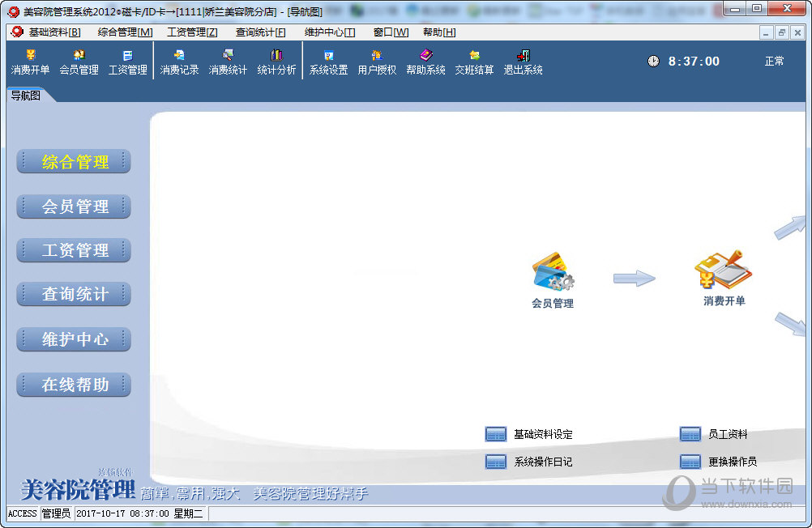Select the 导航图 tab
This screenshot has width=812, height=528.
(x=26, y=96)
